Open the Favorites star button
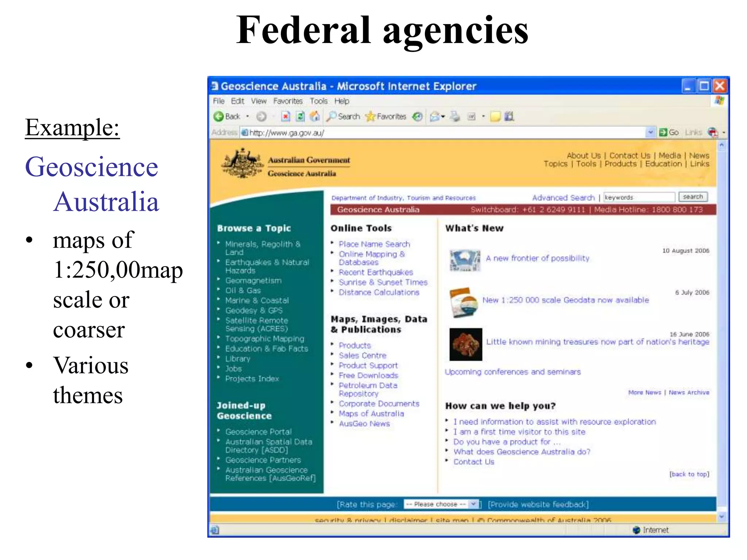Screen dimensions: 747x560 pyautogui.click(x=386, y=116)
